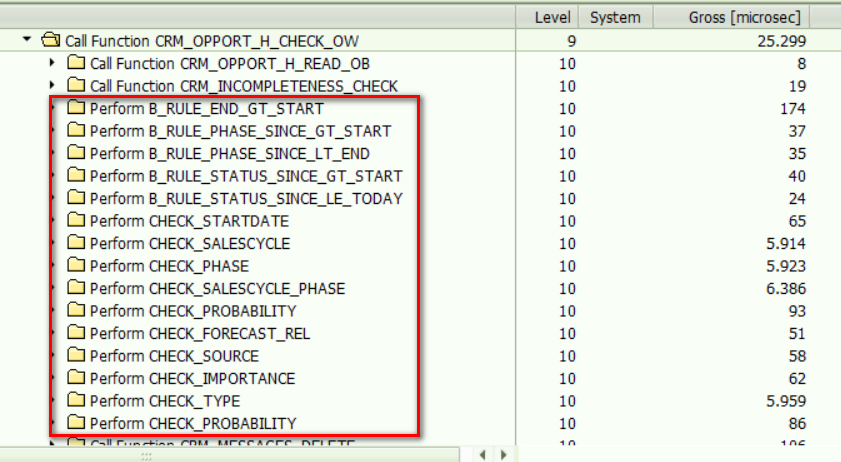Click folder icon of CHECK_SOURCE

(76, 355)
